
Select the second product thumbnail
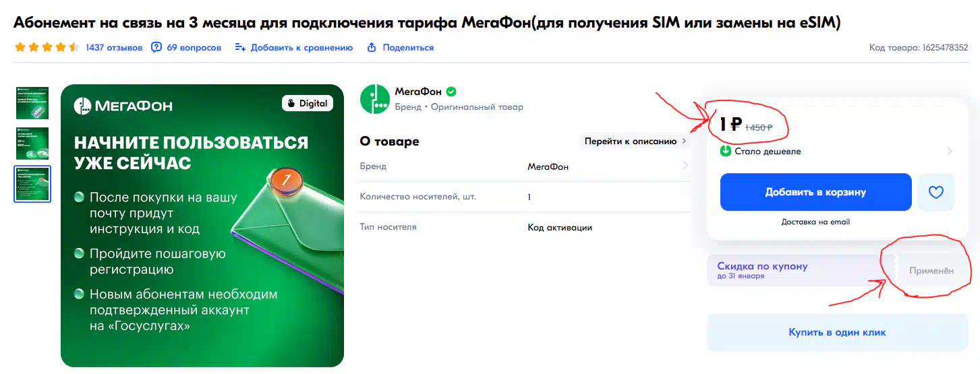pyautogui.click(x=32, y=144)
